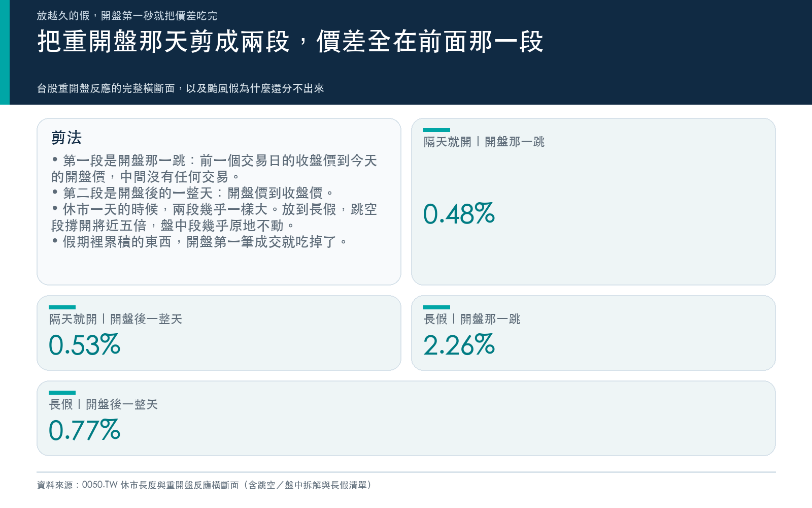Click the main title 把重開盤那天剪成兩段
Viewport: 812px width, 508px height.
(x=290, y=42)
